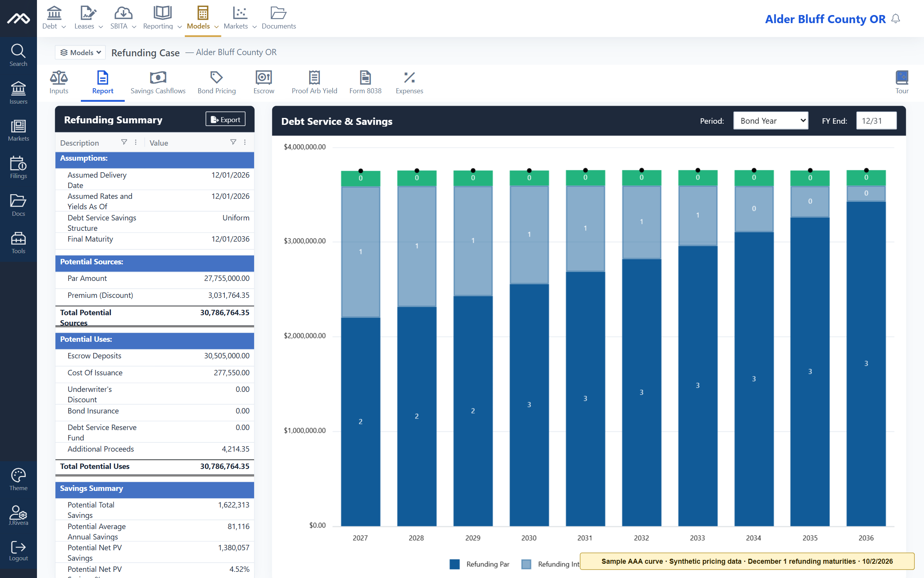Open Tools in the sidebar

[18, 242]
